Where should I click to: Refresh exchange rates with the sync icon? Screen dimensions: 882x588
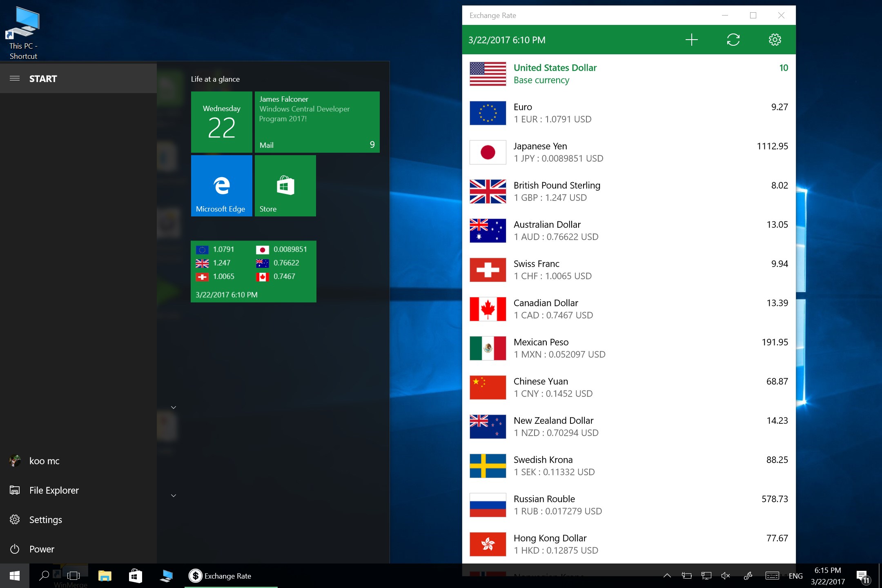click(733, 40)
